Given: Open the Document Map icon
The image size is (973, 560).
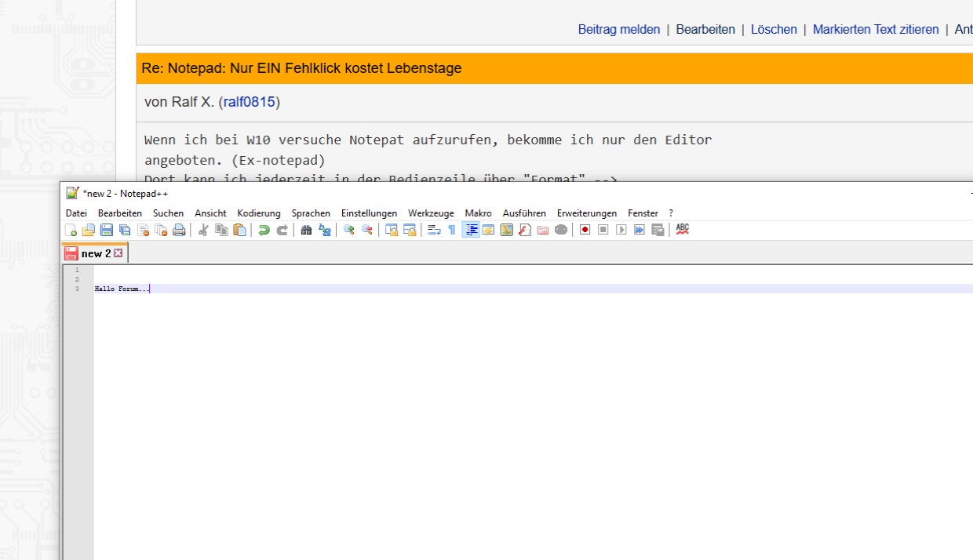Looking at the screenshot, I should pos(506,230).
